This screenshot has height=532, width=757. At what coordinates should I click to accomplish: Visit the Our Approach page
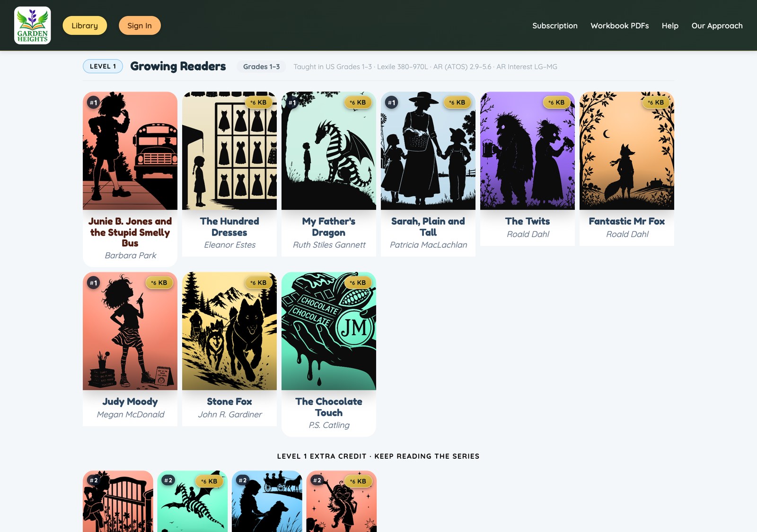point(717,26)
